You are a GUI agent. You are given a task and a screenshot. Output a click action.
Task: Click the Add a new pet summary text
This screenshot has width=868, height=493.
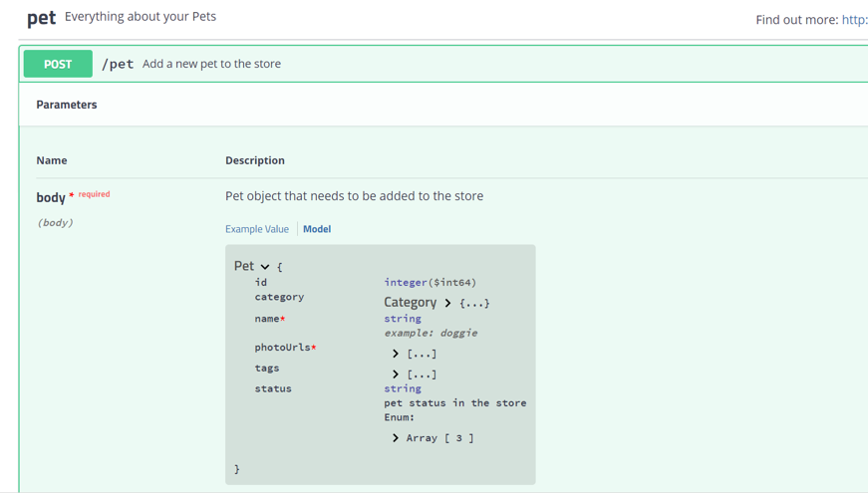(x=211, y=64)
